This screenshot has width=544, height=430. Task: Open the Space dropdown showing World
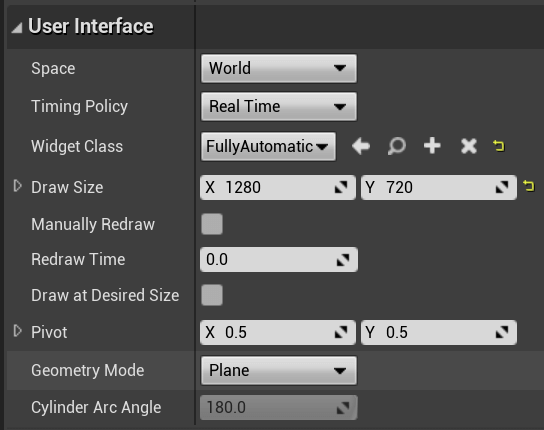pos(279,68)
